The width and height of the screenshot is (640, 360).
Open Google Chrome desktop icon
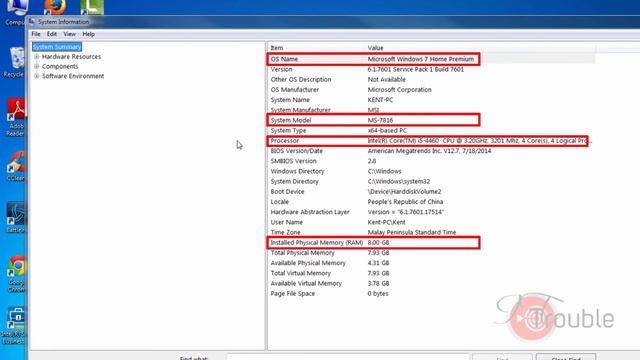click(x=16, y=274)
